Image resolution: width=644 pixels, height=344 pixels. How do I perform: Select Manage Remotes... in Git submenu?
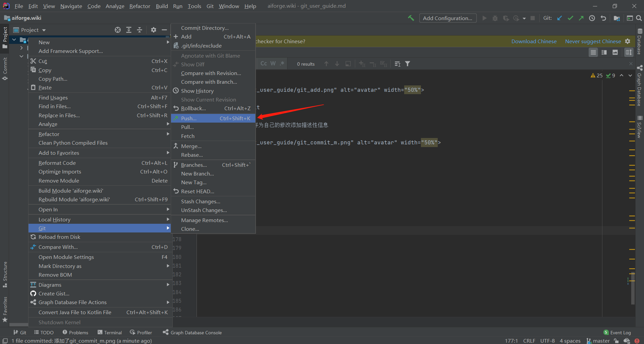213,220
